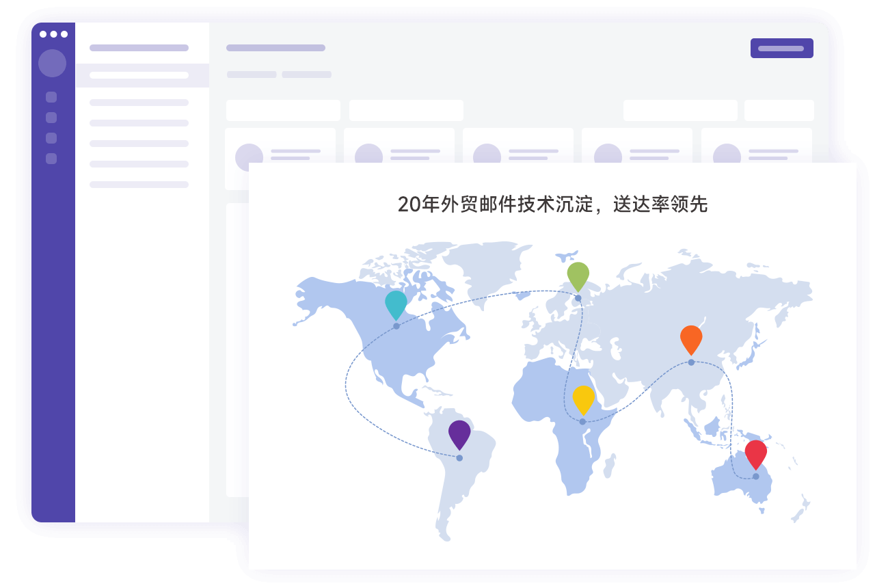The height and width of the screenshot is (588, 875).
Task: Click the first avatar card in the background card row
Action: [x=280, y=159]
